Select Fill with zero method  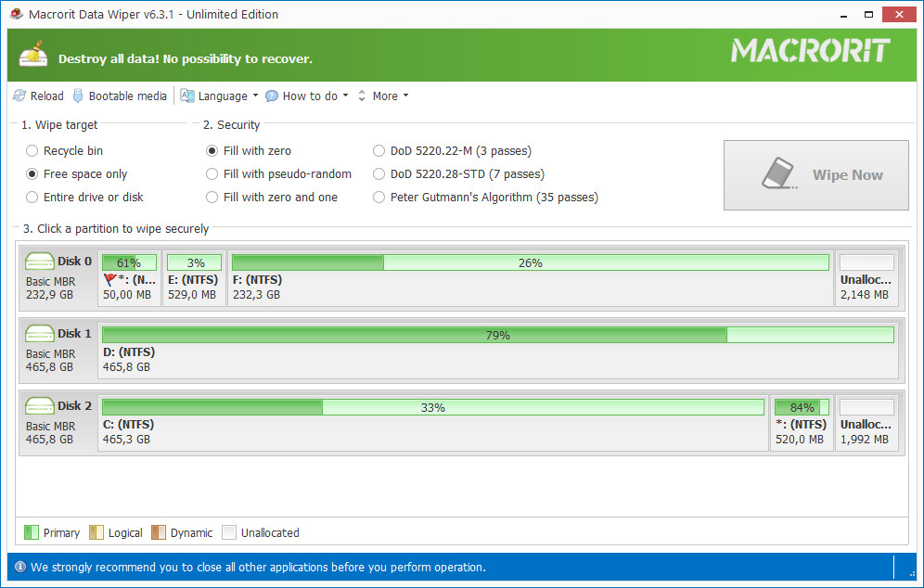(248, 151)
